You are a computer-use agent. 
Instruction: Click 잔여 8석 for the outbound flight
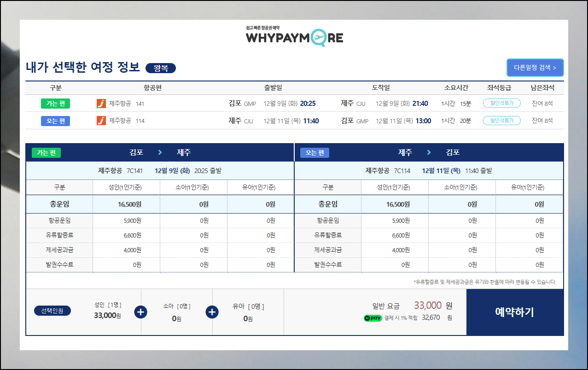click(x=542, y=104)
